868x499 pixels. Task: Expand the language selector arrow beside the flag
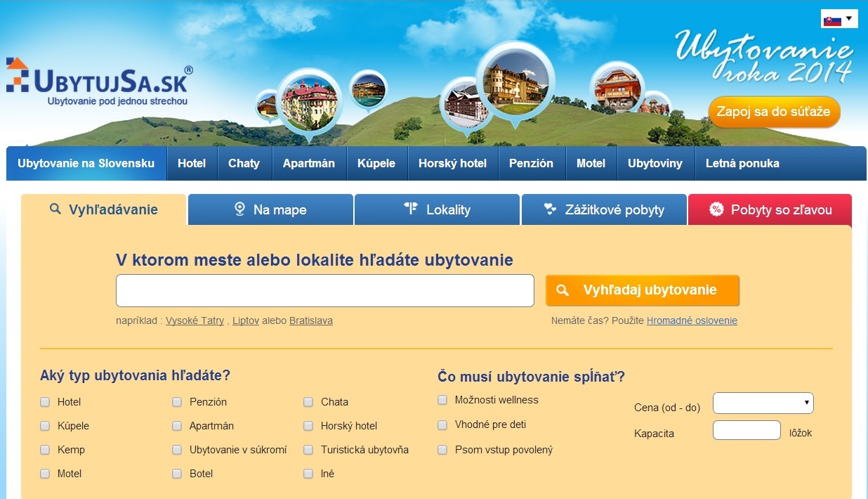point(849,18)
